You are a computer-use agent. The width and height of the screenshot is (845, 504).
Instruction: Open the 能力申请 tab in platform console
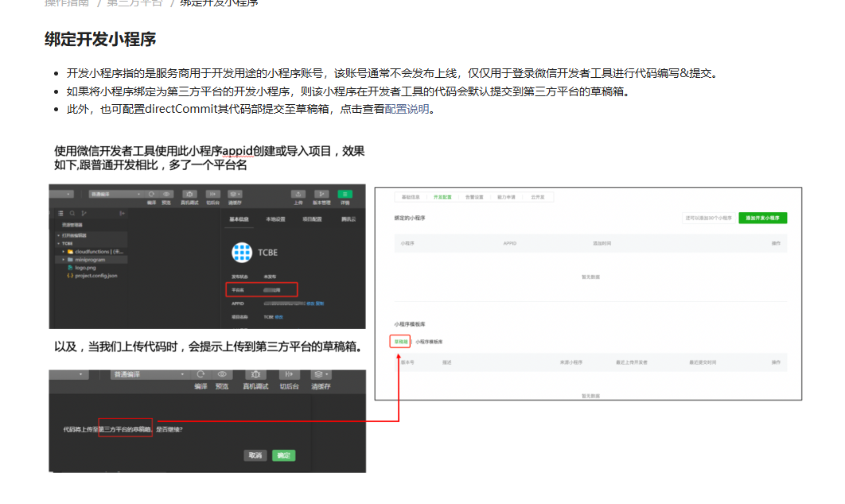coord(506,197)
